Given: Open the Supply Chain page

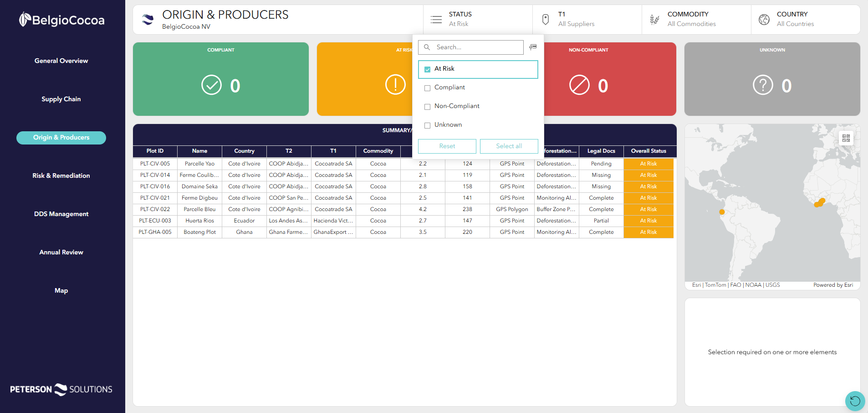Looking at the screenshot, I should coord(61,99).
